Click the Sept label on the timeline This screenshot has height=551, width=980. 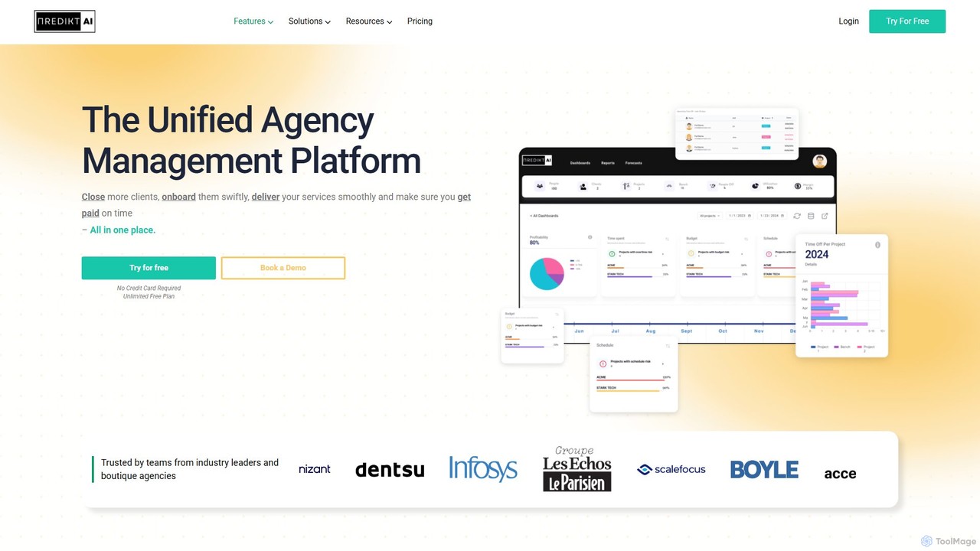(x=687, y=331)
